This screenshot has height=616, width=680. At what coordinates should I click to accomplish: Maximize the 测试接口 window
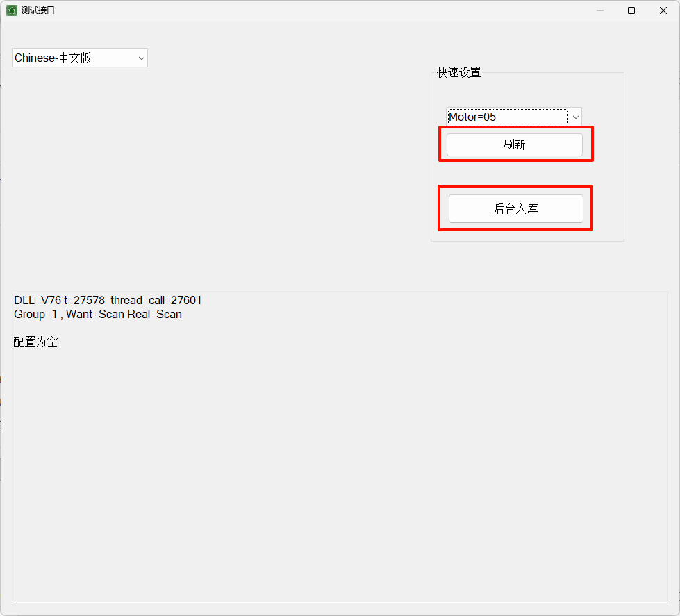pyautogui.click(x=631, y=10)
